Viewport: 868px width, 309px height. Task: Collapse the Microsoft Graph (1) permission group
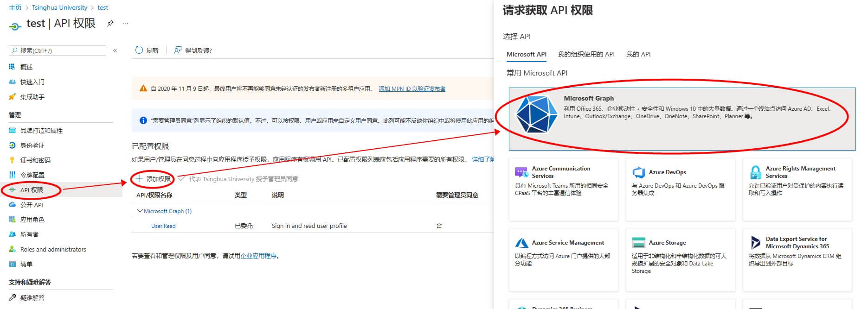click(139, 211)
